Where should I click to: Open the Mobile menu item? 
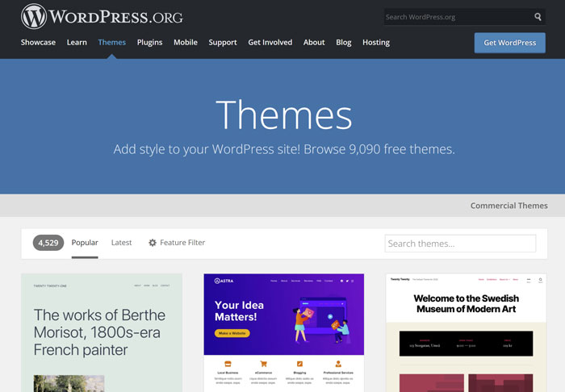pyautogui.click(x=186, y=43)
